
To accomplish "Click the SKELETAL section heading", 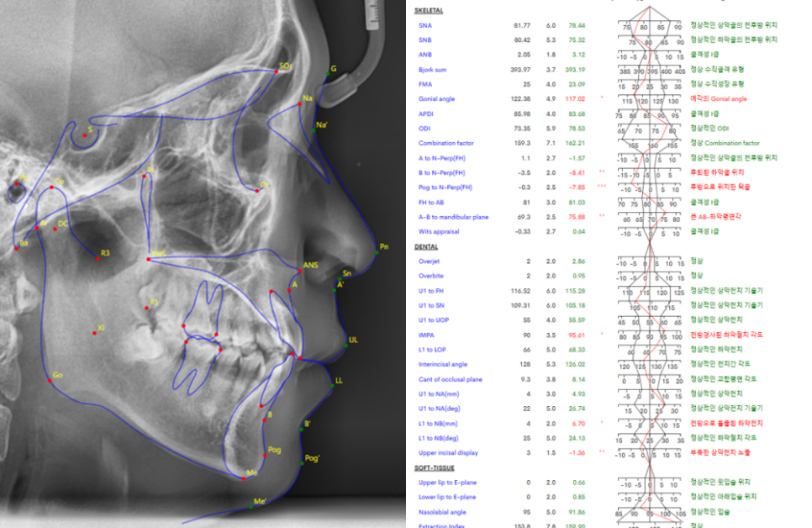I will point(430,11).
